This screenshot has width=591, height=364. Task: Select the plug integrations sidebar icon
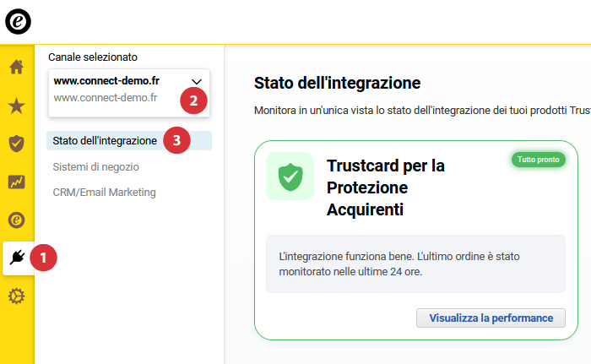(16, 258)
